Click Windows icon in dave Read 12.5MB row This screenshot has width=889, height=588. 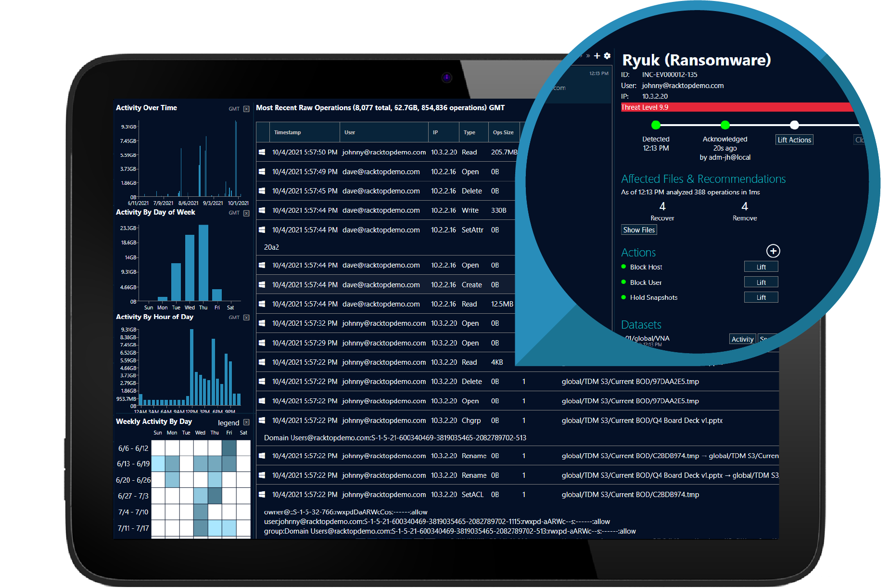262,304
